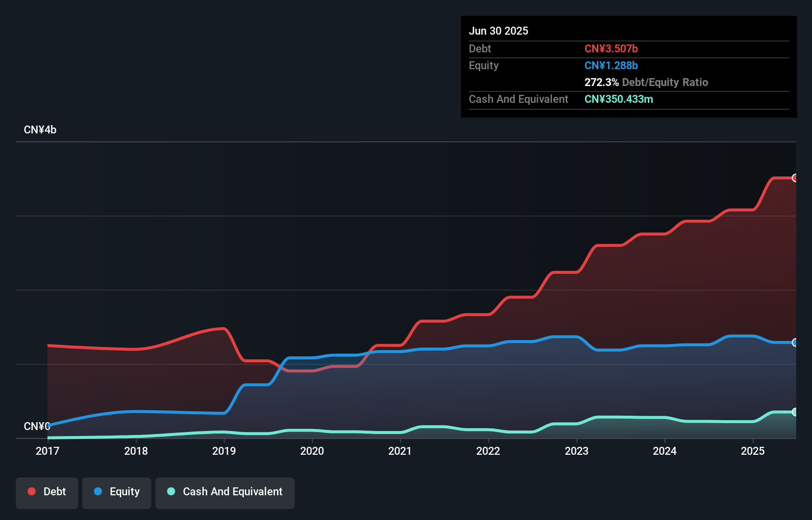Click the teal dot in the Cash And Equivalent legend
The width and height of the screenshot is (812, 520).
[x=171, y=491]
